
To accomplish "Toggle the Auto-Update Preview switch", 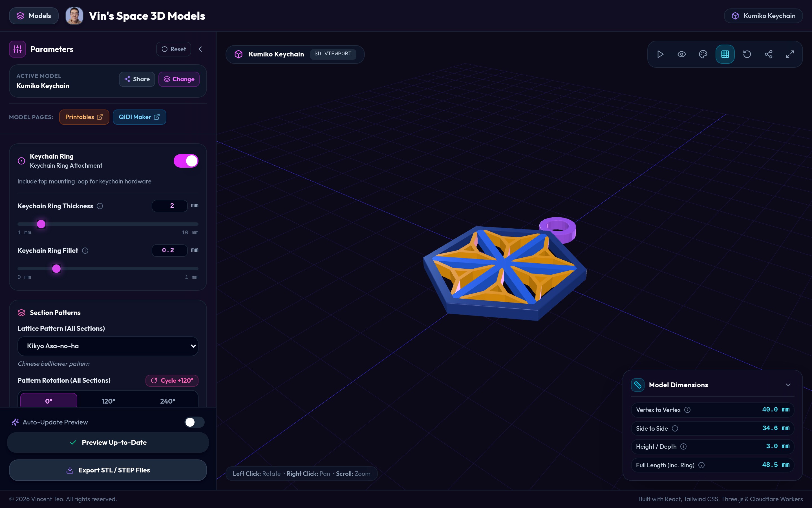I will 194,422.
